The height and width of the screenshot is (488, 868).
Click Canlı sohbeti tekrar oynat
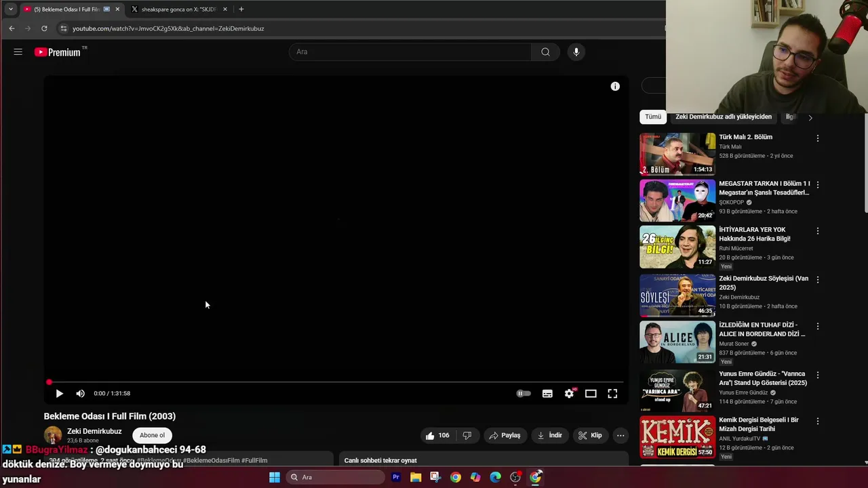pos(380,461)
